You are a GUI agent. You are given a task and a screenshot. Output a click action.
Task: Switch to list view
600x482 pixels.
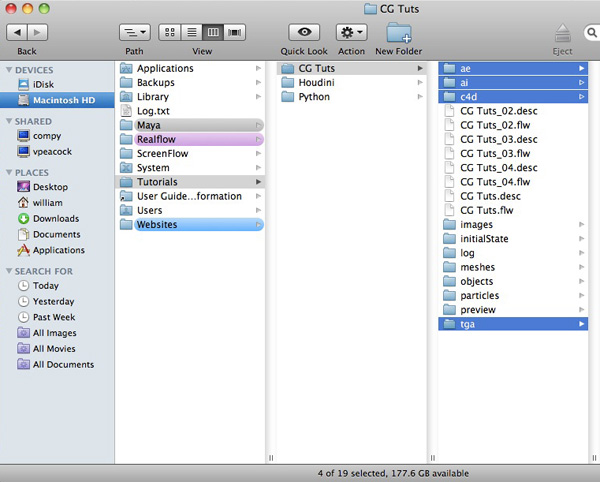point(191,32)
